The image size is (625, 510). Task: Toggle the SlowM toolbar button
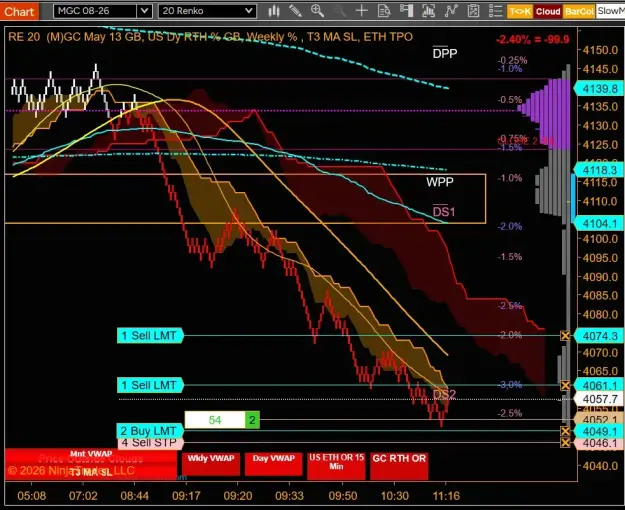tap(610, 11)
